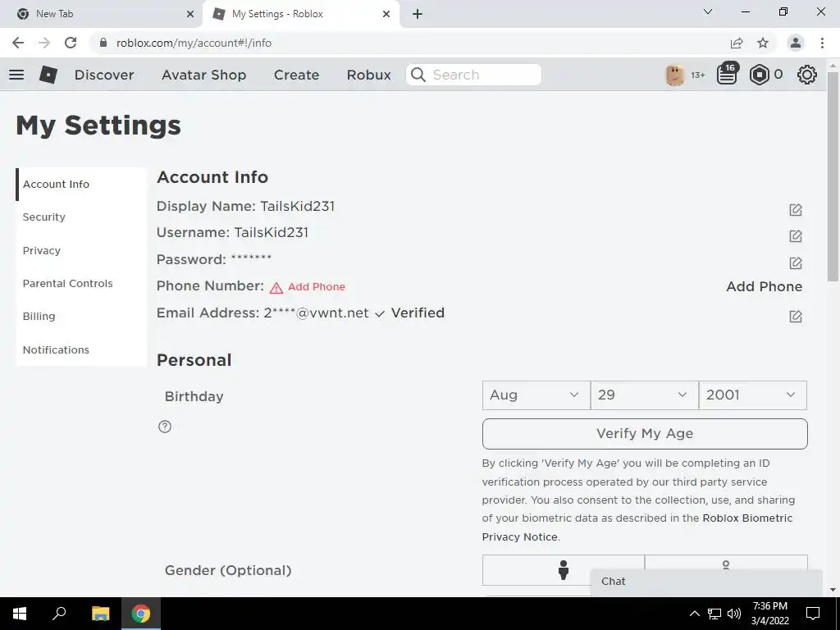Click the red warning triangle next to Add Phone
This screenshot has width=840, height=630.
click(276, 288)
